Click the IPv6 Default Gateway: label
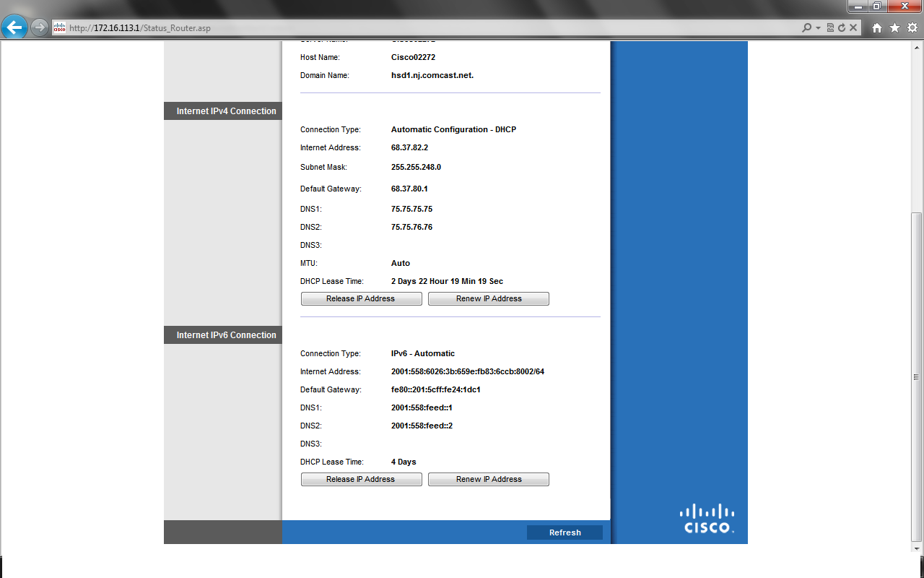This screenshot has height=578, width=924. pos(331,389)
